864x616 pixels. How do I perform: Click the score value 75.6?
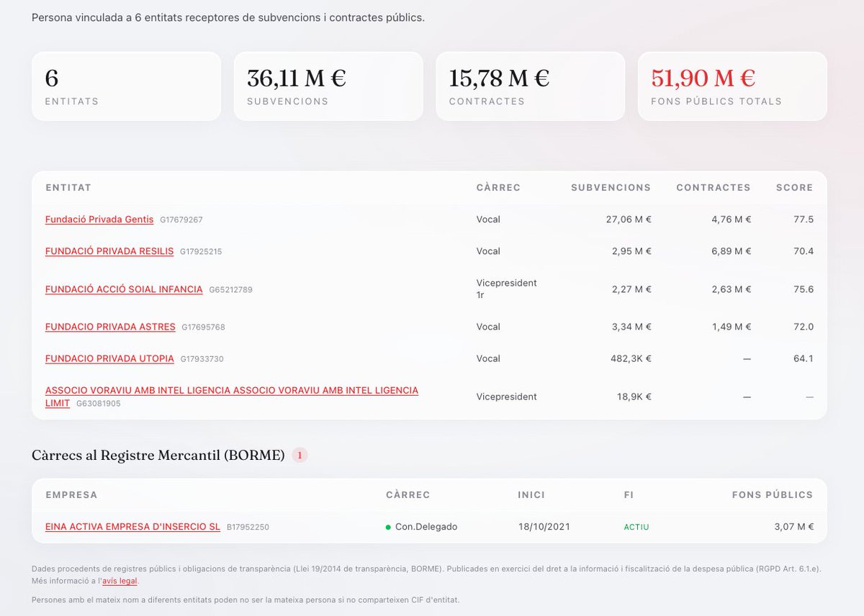[804, 289]
